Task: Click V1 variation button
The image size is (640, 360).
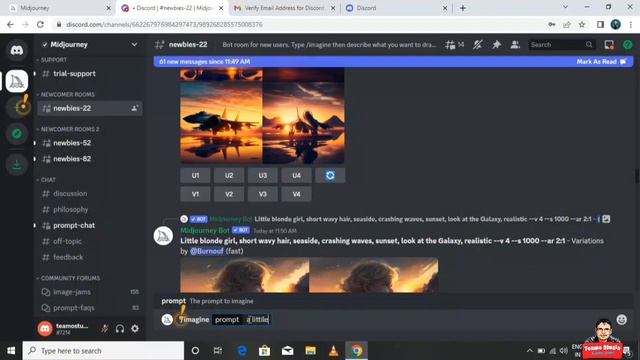Action: pyautogui.click(x=195, y=194)
